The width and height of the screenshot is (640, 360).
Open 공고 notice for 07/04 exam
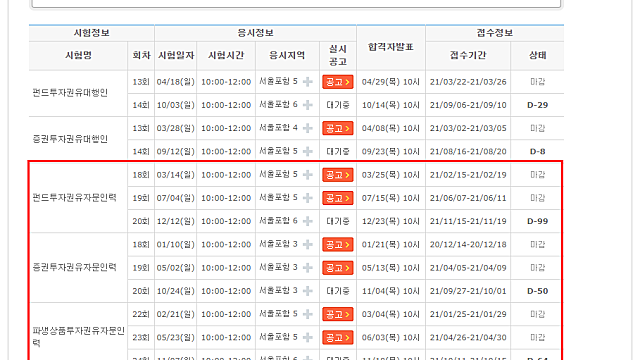[338, 198]
